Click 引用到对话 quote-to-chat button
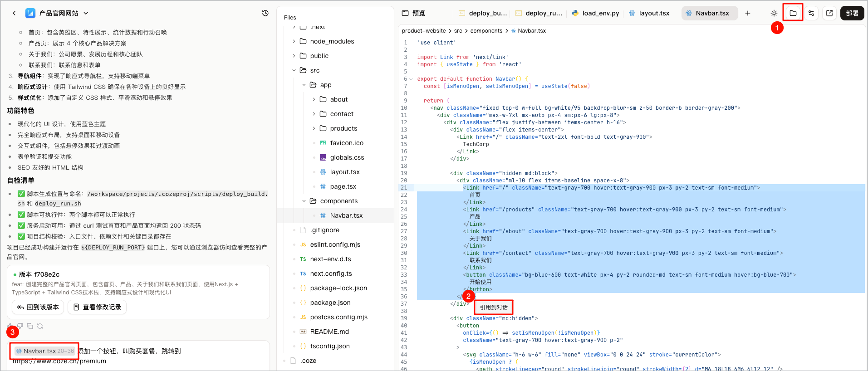 pos(494,307)
